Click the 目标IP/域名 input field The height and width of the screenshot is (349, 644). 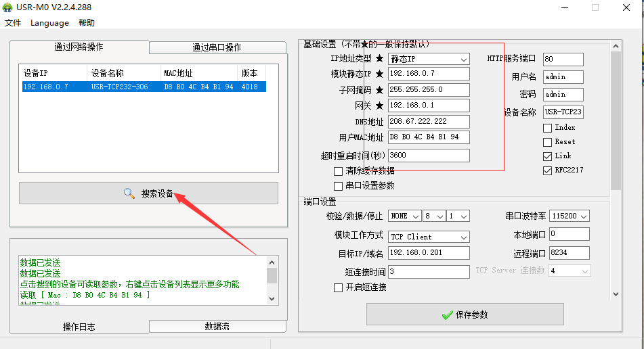[x=429, y=253]
